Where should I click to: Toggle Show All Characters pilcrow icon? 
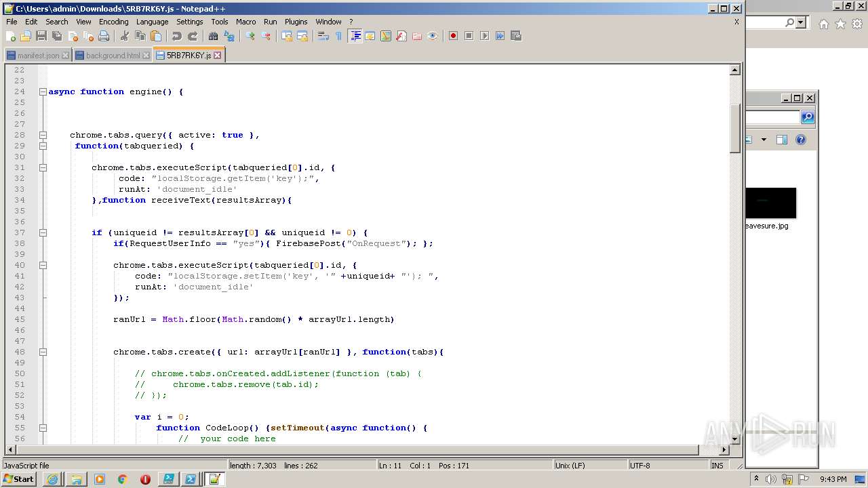(339, 36)
